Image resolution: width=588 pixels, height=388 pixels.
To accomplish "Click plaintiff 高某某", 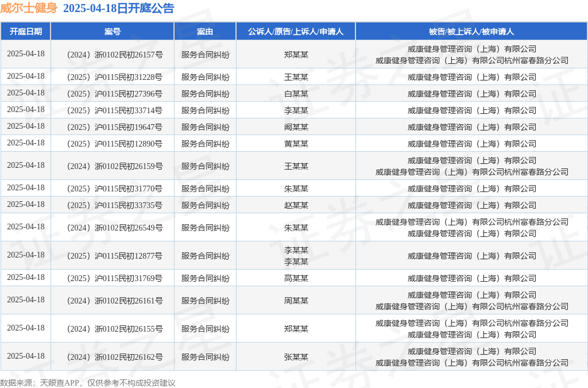I will [296, 278].
